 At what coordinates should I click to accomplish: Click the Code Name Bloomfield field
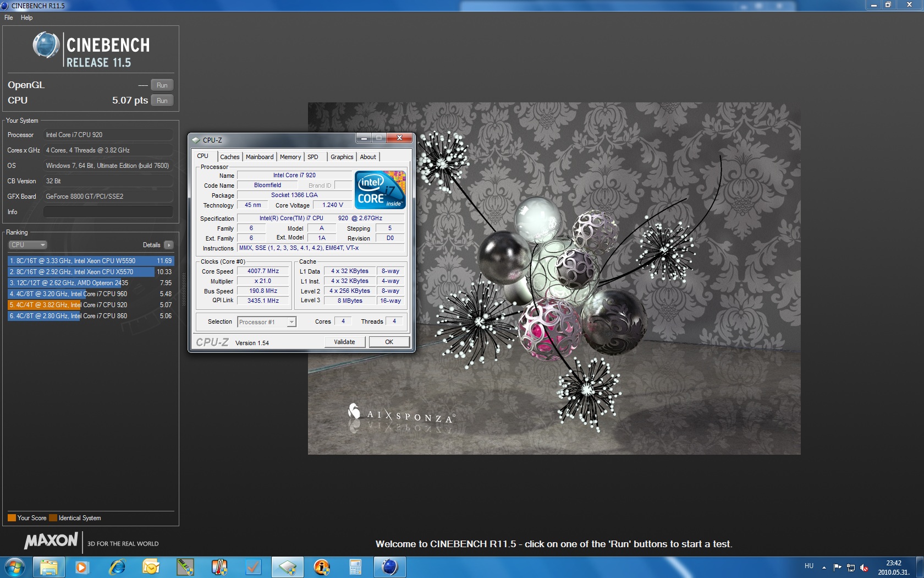click(267, 185)
